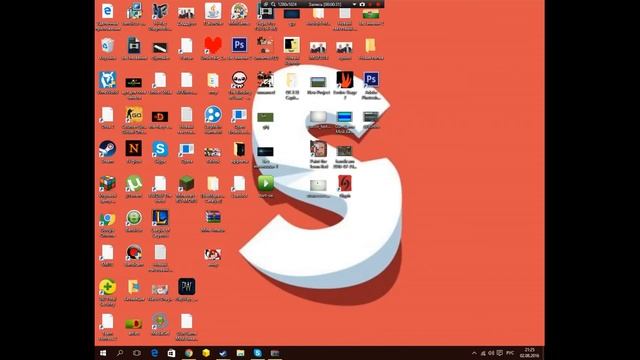Screen dimensions: 640x360
Task: Open the Adobe Photoshop shortcut beside Evolve Stage 2
Action: pyautogui.click(x=371, y=79)
